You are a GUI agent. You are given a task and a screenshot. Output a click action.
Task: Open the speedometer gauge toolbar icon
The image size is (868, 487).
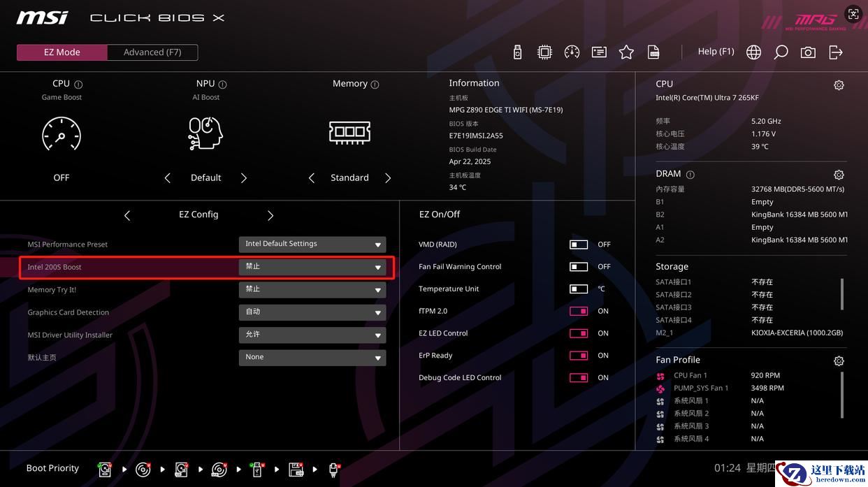pos(572,52)
